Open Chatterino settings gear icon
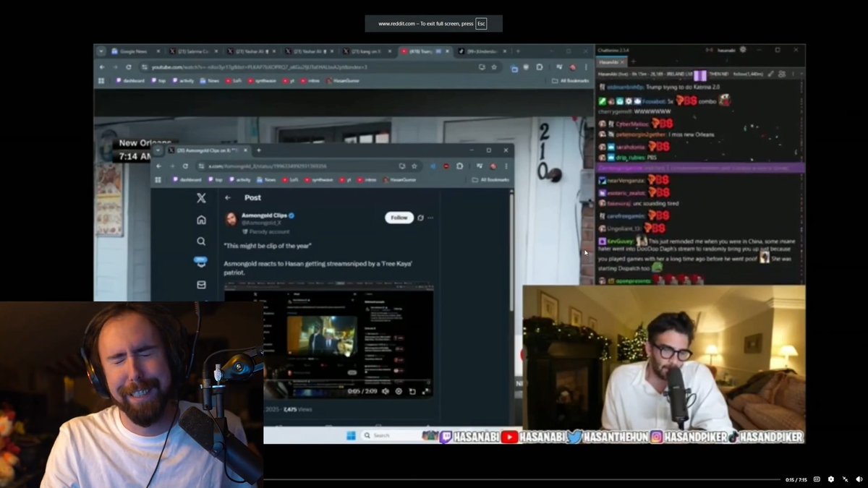The height and width of the screenshot is (488, 868). tap(742, 50)
